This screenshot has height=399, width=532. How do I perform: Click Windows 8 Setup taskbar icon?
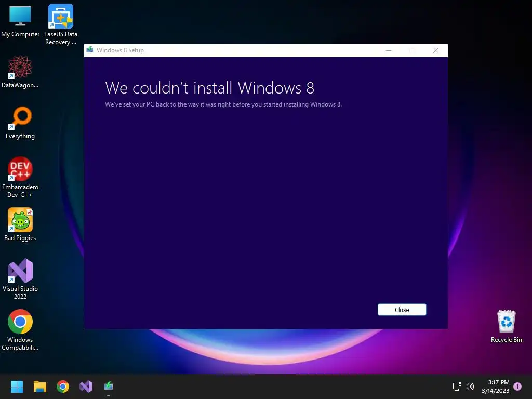(109, 387)
